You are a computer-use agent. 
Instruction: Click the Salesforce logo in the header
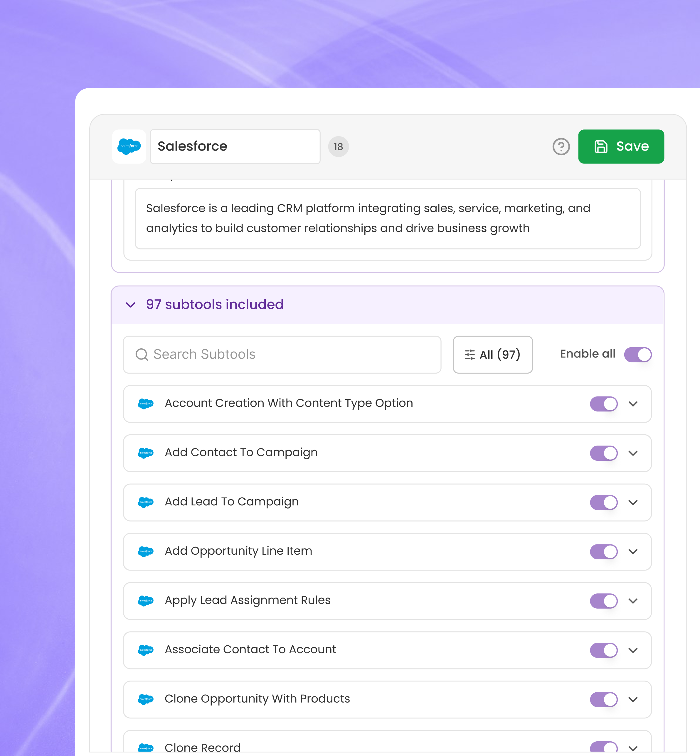point(129,146)
